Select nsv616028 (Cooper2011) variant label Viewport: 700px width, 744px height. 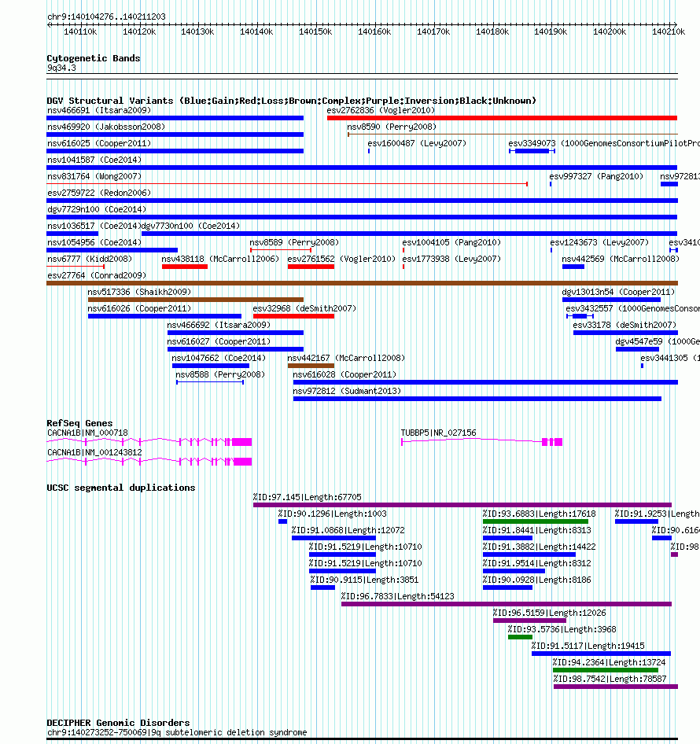(344, 375)
